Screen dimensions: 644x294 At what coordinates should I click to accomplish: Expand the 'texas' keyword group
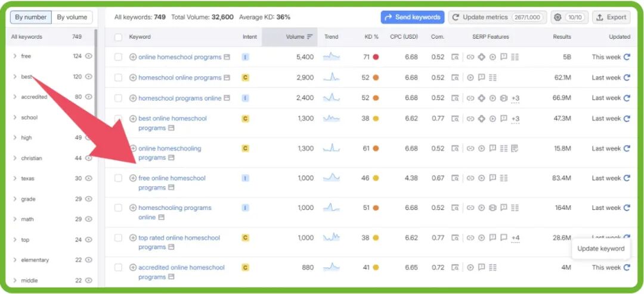[14, 178]
